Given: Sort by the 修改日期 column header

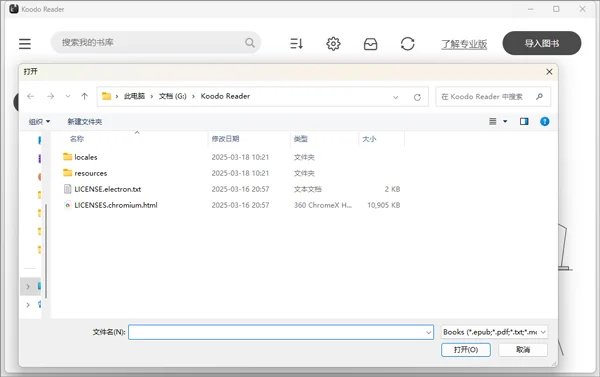Looking at the screenshot, I should 225,139.
